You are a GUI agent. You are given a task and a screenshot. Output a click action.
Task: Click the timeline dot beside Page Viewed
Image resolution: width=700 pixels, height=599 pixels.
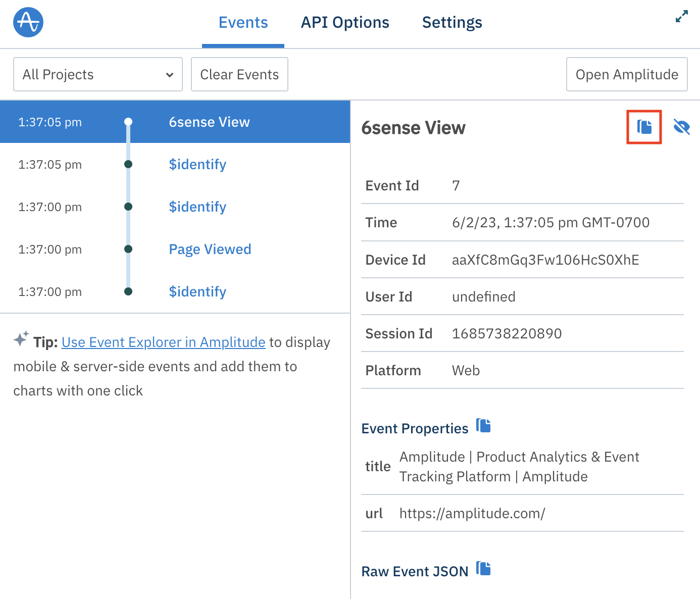[128, 249]
